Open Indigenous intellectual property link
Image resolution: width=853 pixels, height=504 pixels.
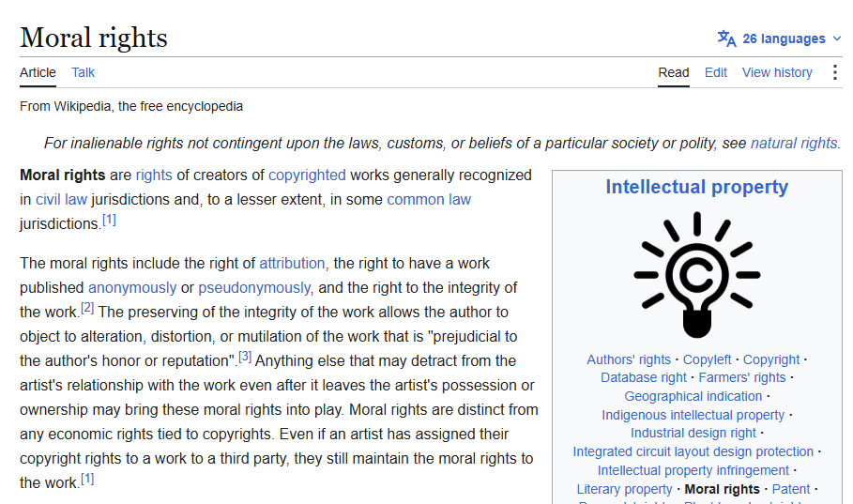pos(693,415)
